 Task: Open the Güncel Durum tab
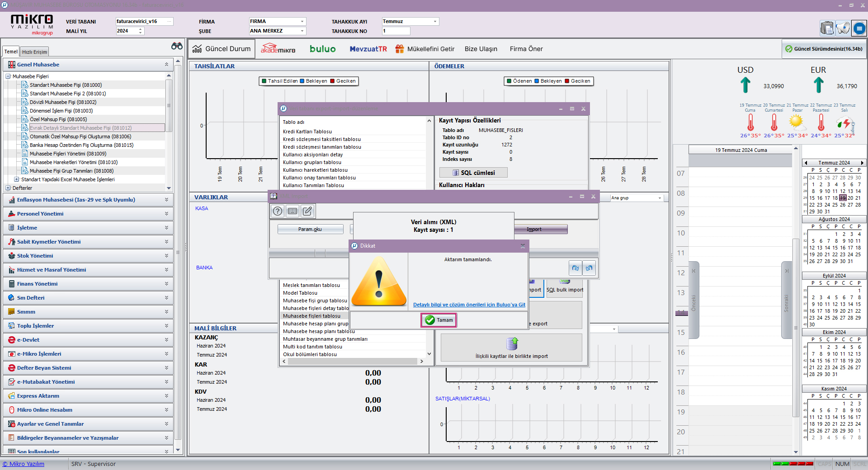pyautogui.click(x=222, y=49)
